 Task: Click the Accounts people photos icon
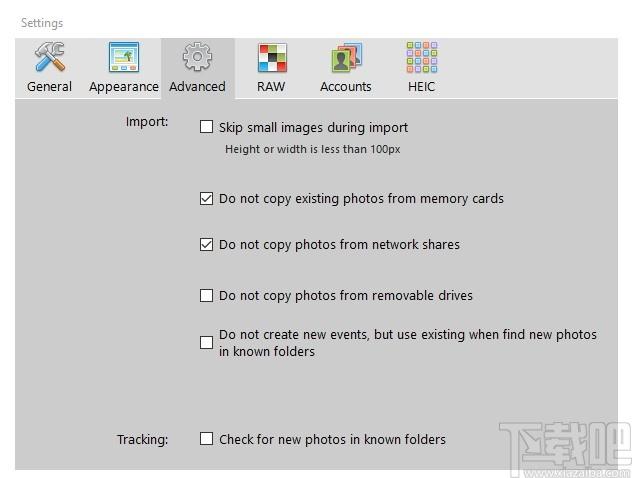[346, 58]
